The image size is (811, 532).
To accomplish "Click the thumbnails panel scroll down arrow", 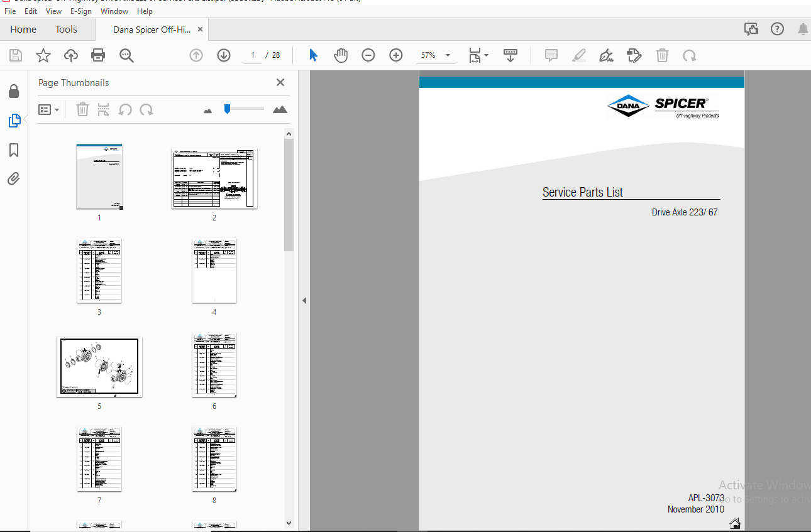I will point(289,523).
